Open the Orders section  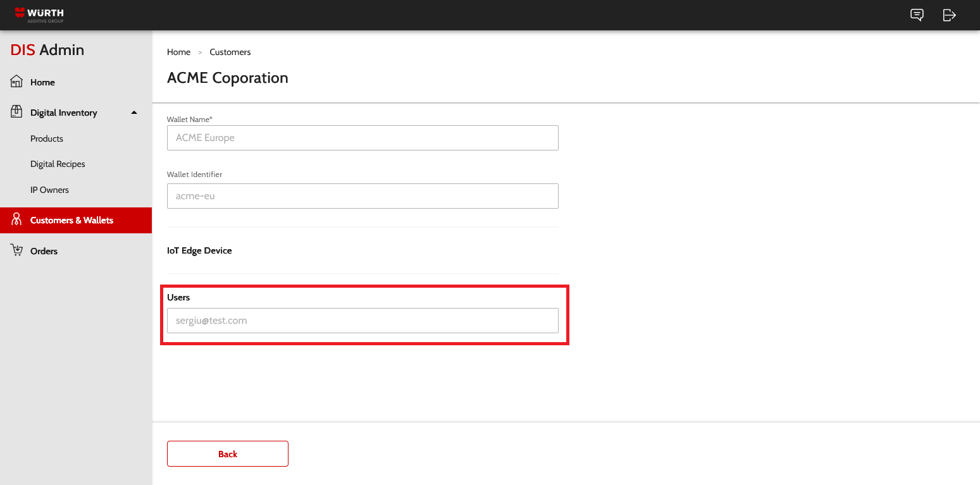pyautogui.click(x=44, y=251)
